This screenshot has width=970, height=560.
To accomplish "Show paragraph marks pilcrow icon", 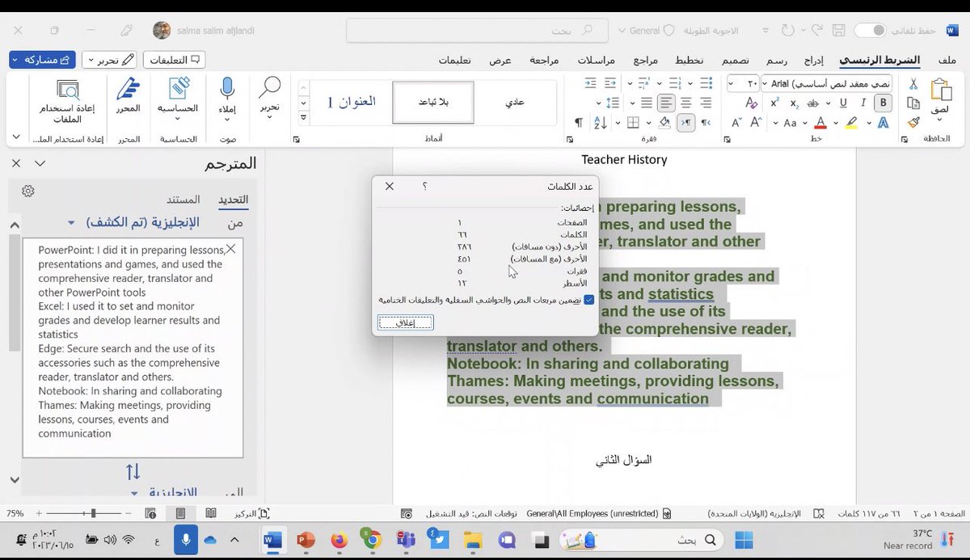I will (x=579, y=123).
